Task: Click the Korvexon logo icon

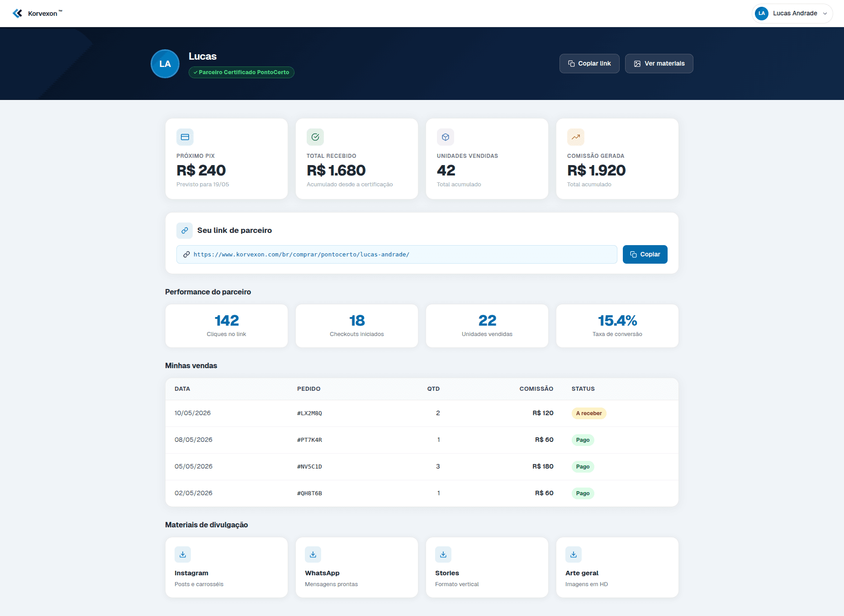Action: 18,13
